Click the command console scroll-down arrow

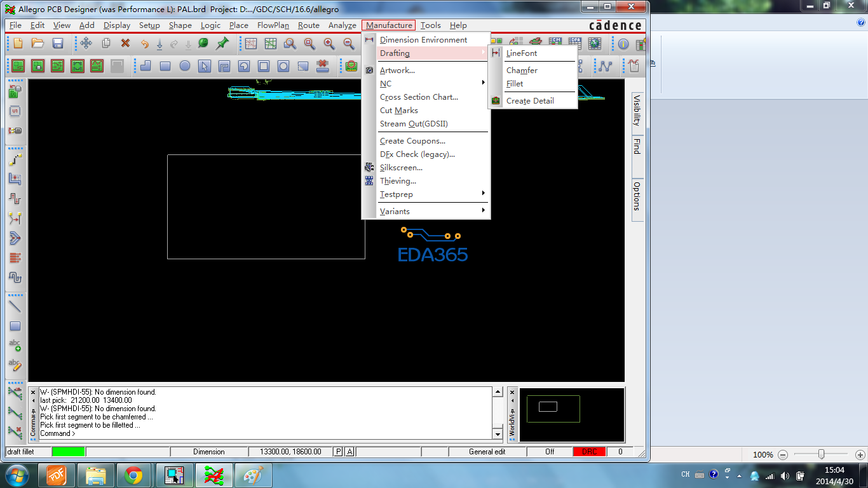coord(498,434)
